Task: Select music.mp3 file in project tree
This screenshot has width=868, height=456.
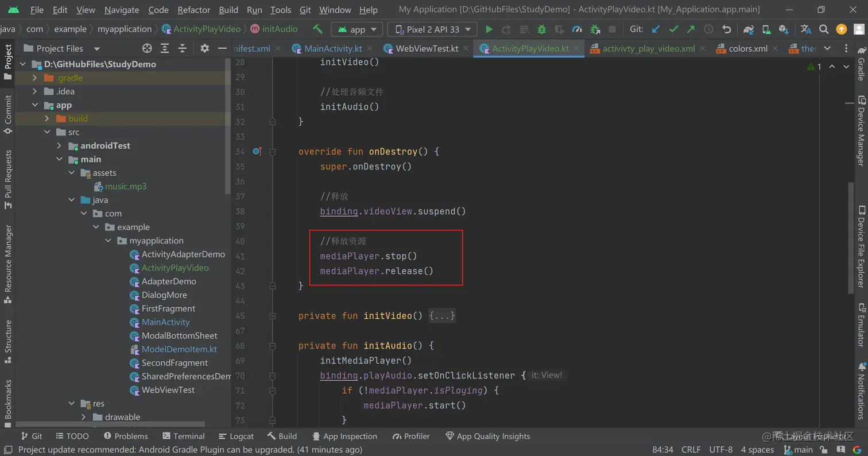Action: (x=125, y=186)
